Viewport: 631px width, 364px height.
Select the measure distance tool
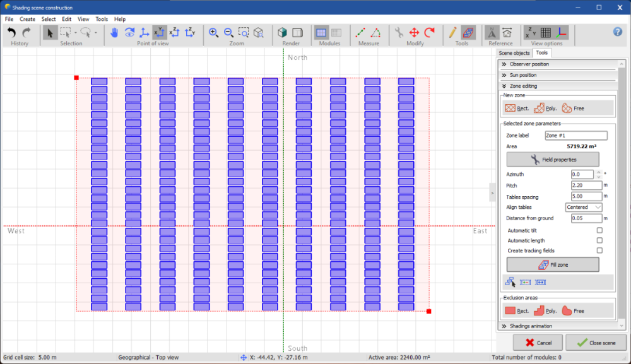pos(361,33)
